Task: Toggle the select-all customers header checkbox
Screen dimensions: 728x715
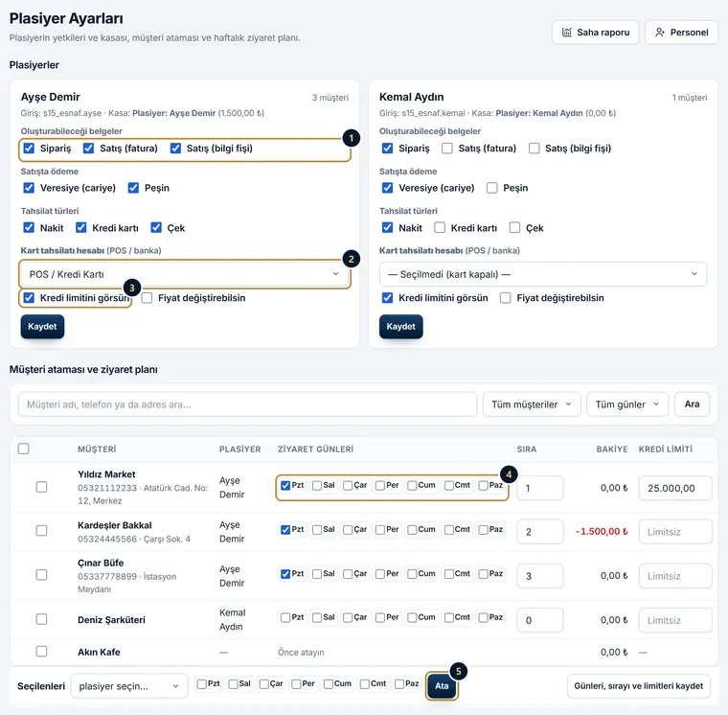Action: pyautogui.click(x=23, y=449)
